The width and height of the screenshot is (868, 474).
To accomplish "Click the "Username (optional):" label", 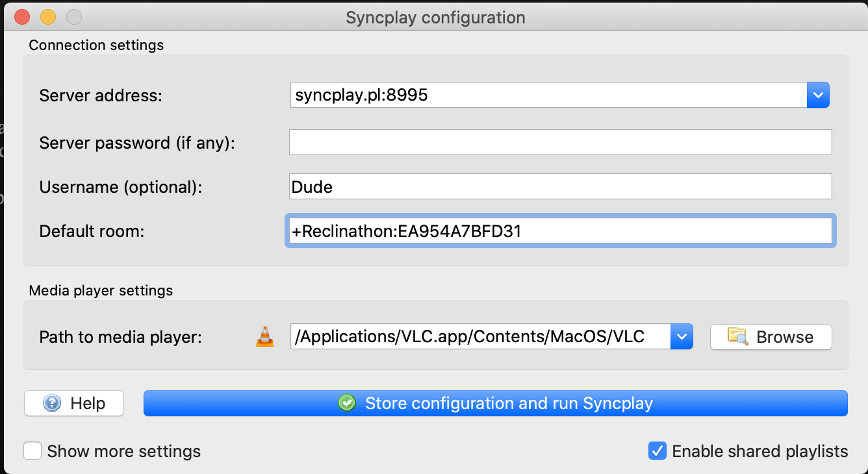I will pyautogui.click(x=121, y=187).
